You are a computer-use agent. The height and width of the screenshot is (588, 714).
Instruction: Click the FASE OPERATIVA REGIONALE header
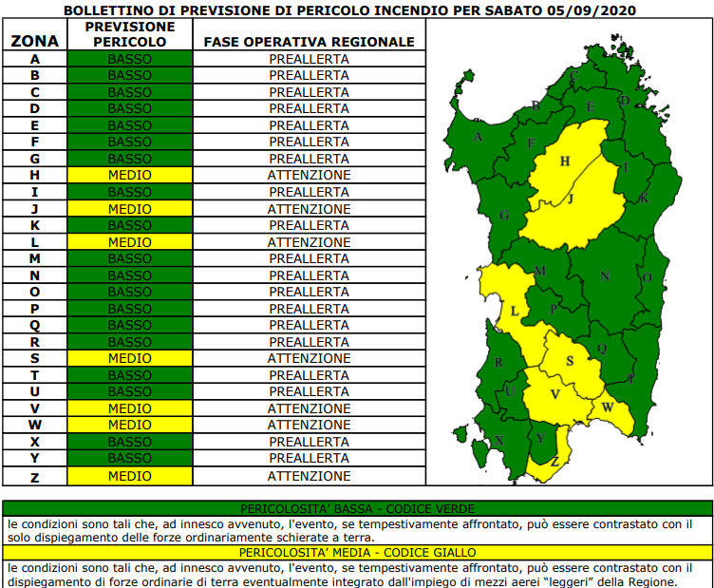pyautogui.click(x=309, y=42)
